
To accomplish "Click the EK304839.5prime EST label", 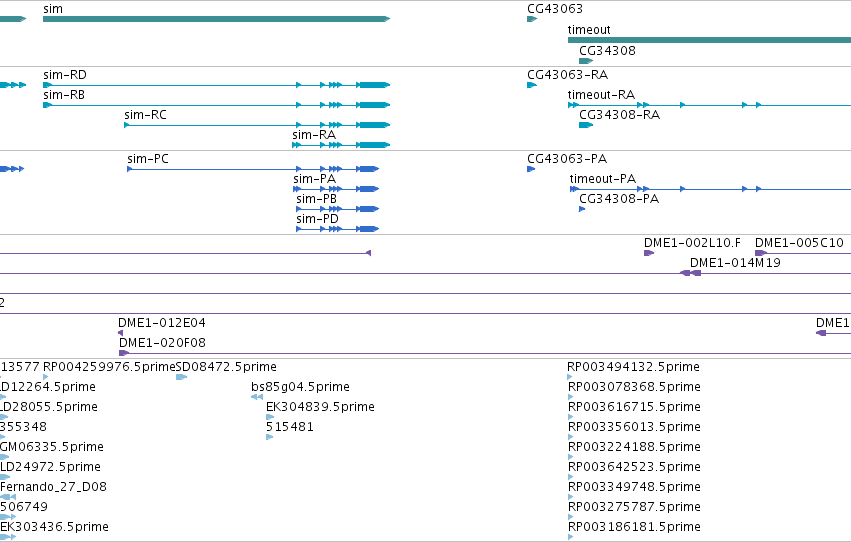I will tap(320, 407).
